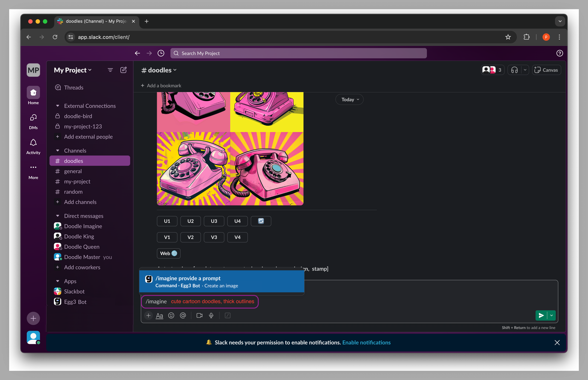Collapse the Direct messages section

click(58, 216)
